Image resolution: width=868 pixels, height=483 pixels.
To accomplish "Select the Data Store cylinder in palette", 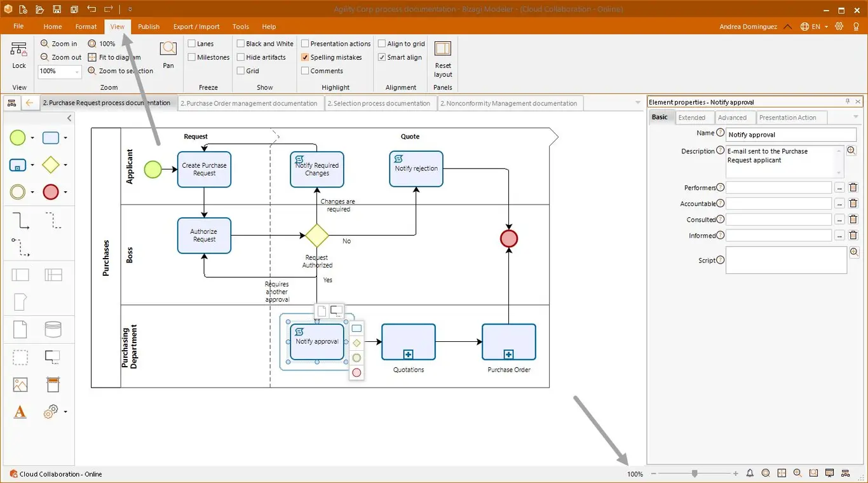I will pyautogui.click(x=53, y=329).
